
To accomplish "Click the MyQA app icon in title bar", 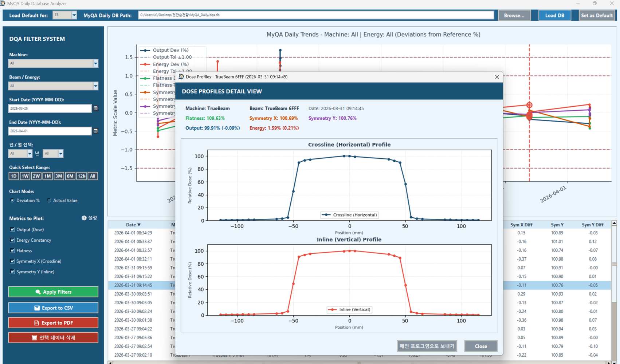I will tap(3, 3).
